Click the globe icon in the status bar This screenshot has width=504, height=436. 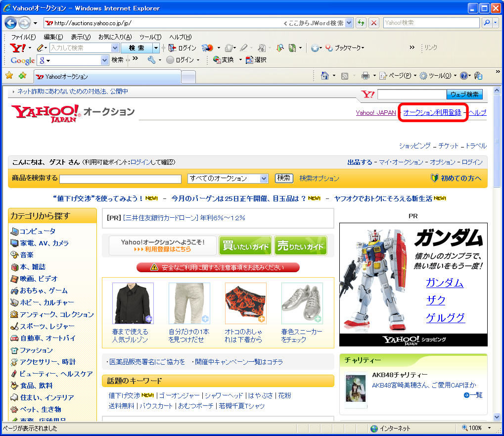374,428
